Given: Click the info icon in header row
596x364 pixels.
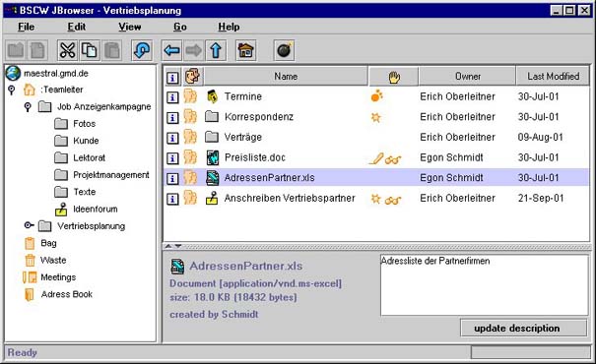Looking at the screenshot, I should (172, 78).
